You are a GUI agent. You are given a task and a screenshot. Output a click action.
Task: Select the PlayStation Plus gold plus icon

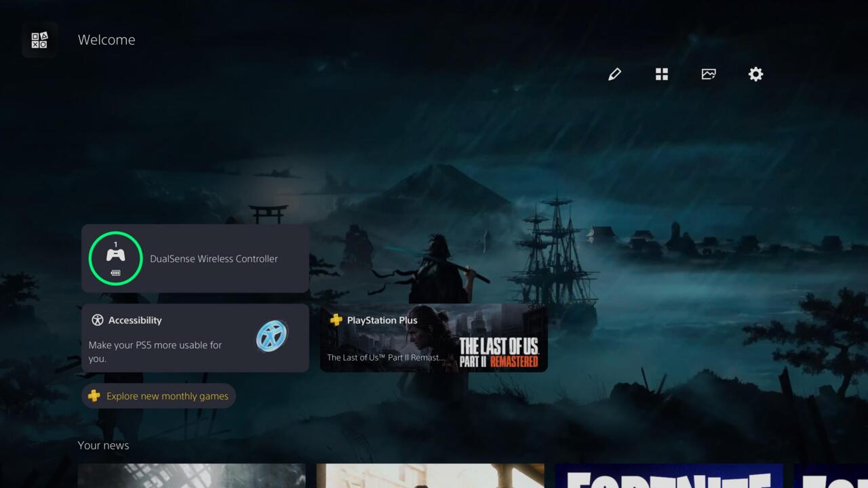tap(336, 320)
